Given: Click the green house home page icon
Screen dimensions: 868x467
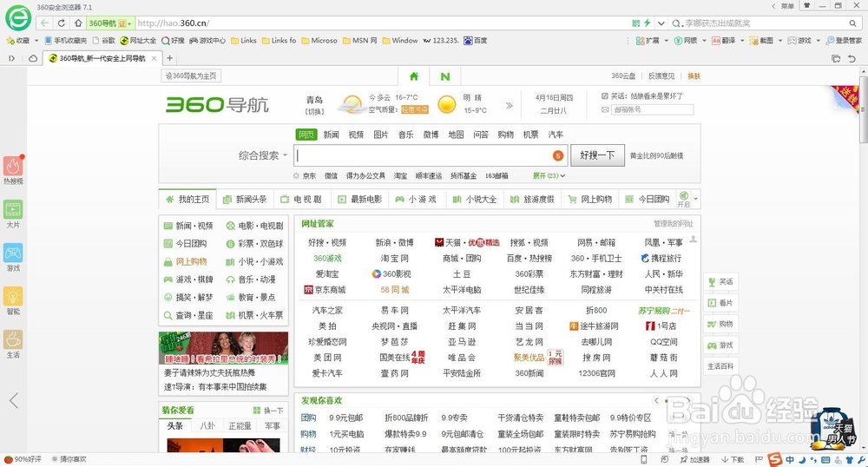Looking at the screenshot, I should tap(414, 76).
